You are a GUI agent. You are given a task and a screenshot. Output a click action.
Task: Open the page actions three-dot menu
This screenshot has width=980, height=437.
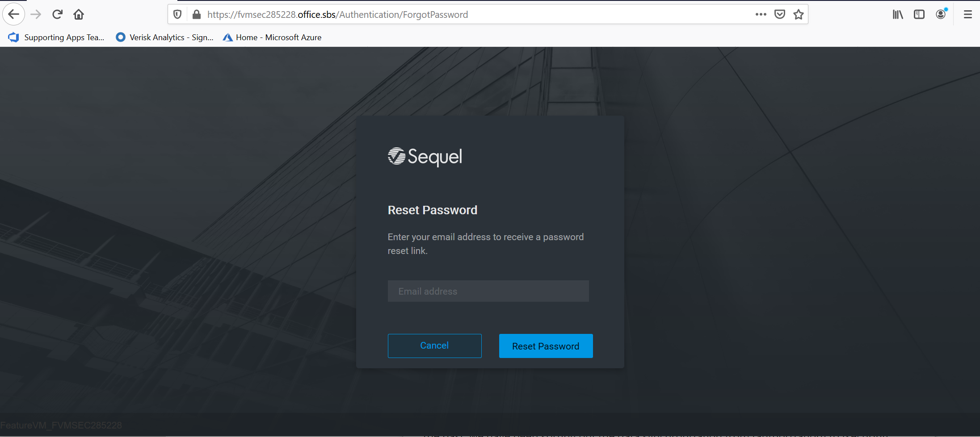[761, 14]
